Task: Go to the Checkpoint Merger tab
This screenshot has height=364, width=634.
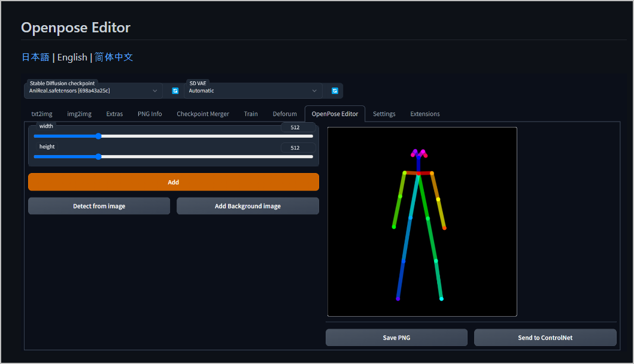Action: [x=202, y=113]
